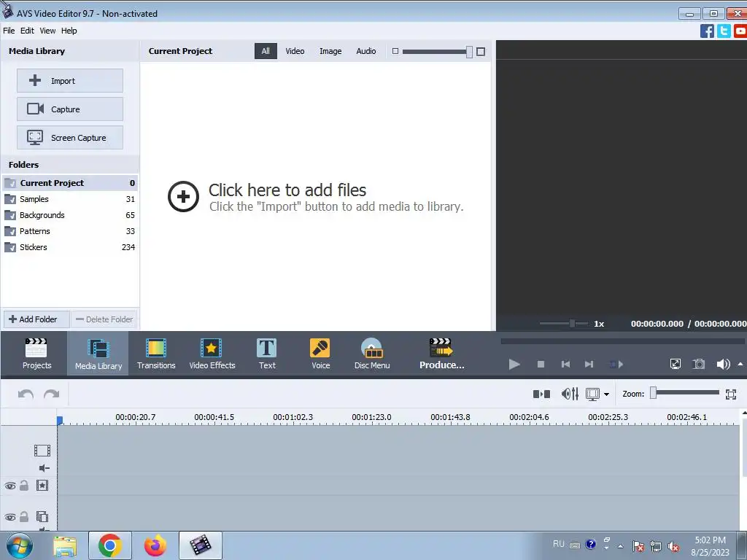Toggle visibility of video overlay track
This screenshot has height=560, width=747.
pyautogui.click(x=10, y=517)
